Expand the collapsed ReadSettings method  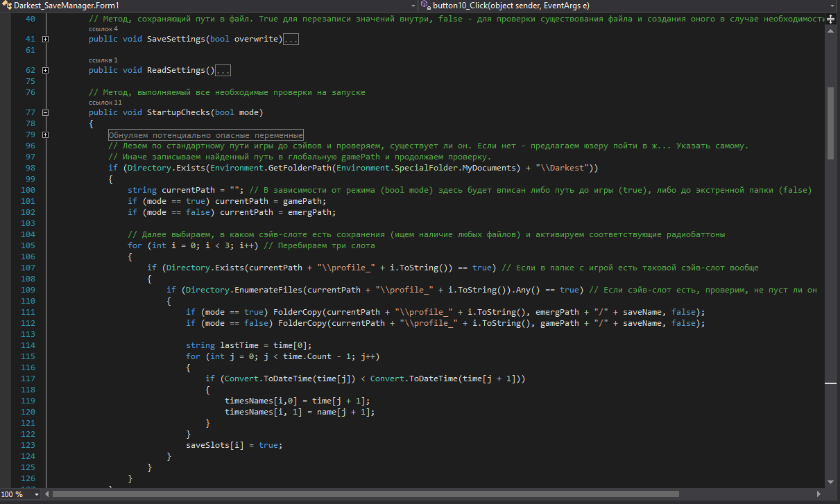(46, 70)
